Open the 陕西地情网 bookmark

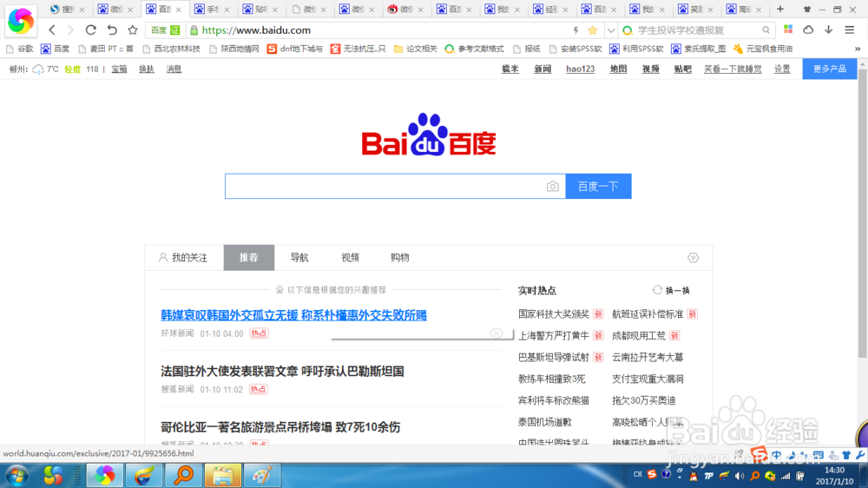click(234, 49)
